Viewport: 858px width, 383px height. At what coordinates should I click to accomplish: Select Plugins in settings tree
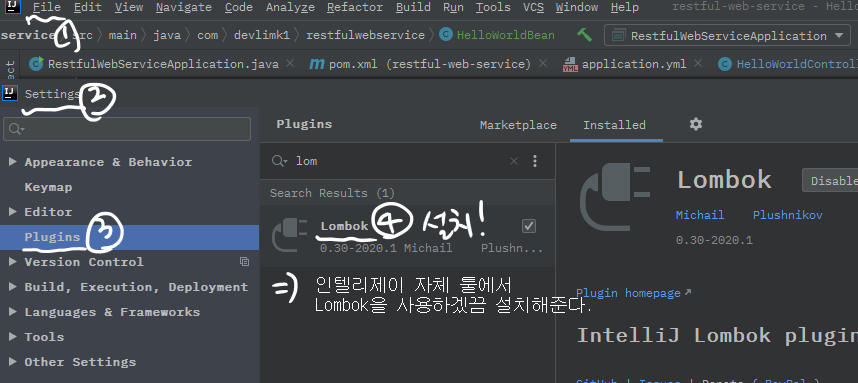(x=130, y=237)
